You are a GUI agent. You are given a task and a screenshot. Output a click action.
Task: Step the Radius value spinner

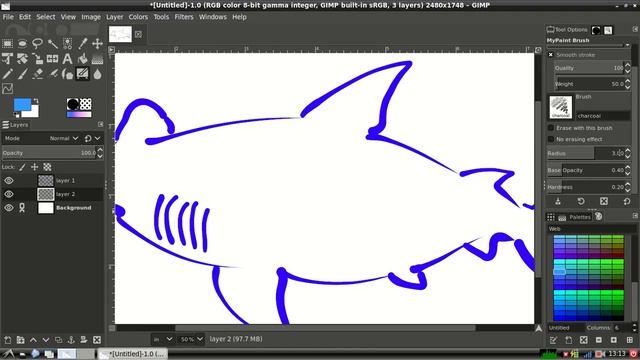[x=628, y=153]
